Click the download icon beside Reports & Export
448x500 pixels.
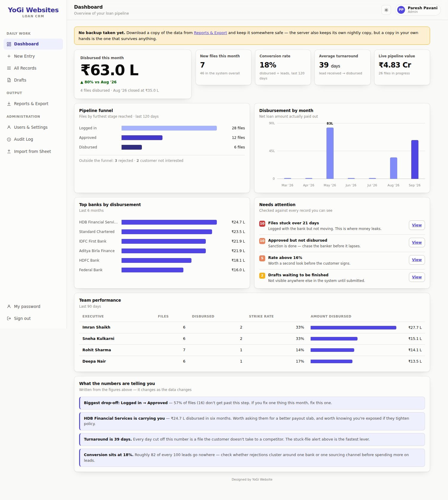click(9, 104)
